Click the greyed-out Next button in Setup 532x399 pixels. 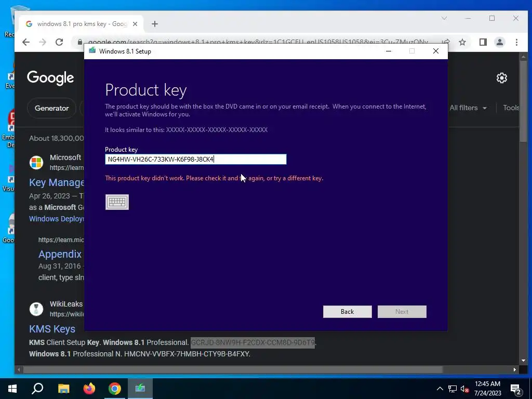[x=402, y=312]
